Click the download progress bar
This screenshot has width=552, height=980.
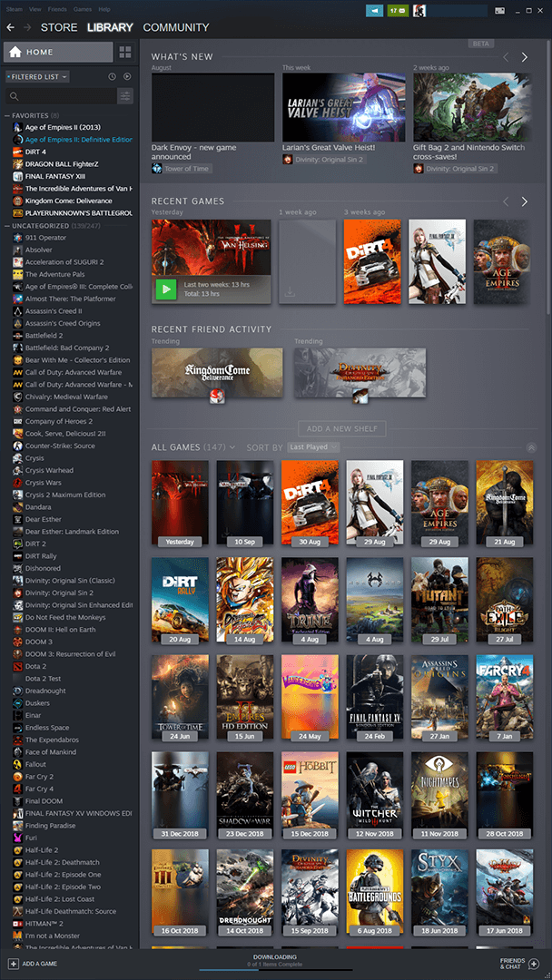pyautogui.click(x=275, y=971)
